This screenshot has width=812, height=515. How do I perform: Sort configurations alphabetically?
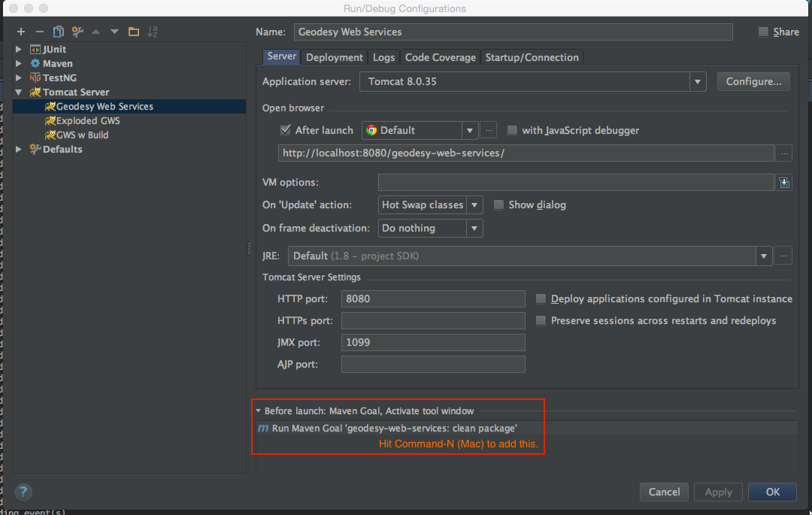tap(152, 32)
